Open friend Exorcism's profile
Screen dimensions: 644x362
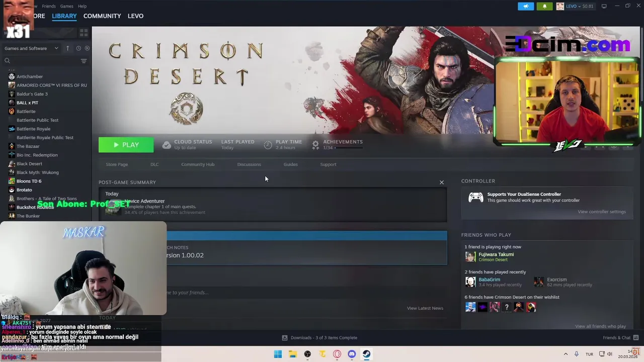coord(556,280)
